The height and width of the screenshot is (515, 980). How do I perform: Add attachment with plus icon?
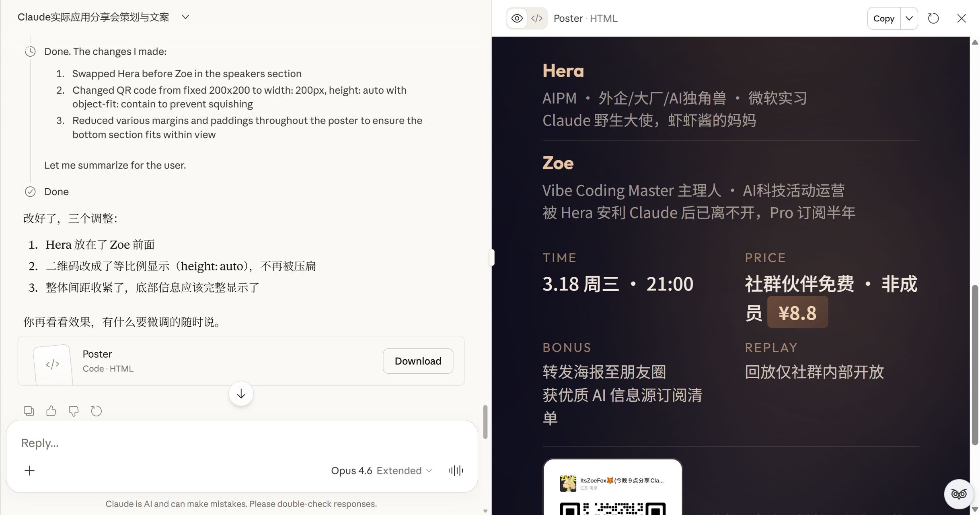(30, 470)
